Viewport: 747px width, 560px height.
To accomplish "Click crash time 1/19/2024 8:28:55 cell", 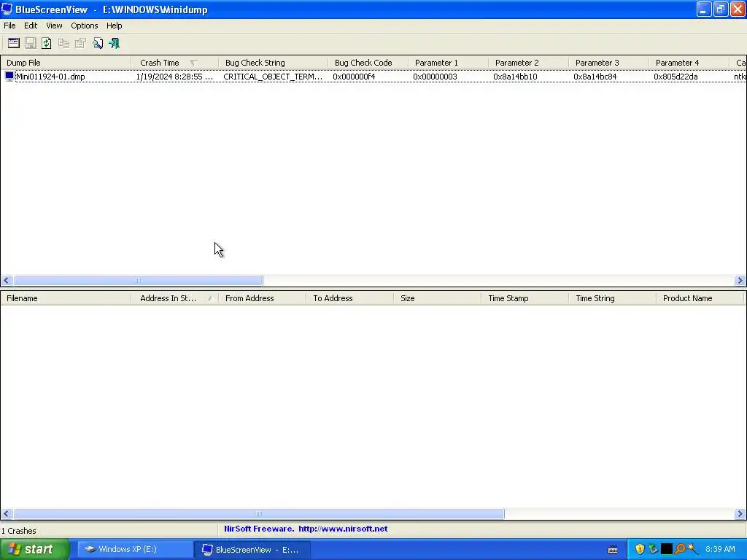I will pos(174,77).
